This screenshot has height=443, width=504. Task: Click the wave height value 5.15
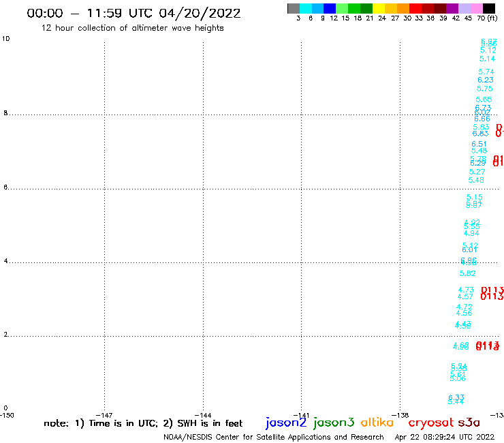click(x=475, y=197)
